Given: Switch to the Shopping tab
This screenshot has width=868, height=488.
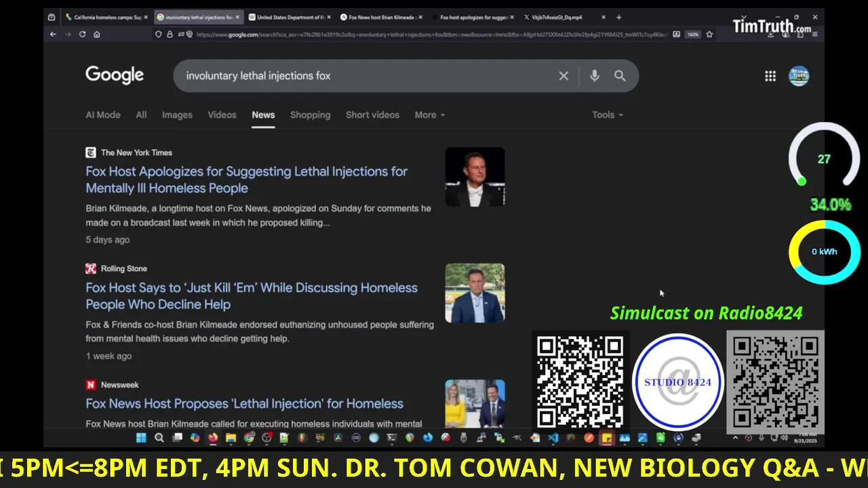Looking at the screenshot, I should coord(310,115).
